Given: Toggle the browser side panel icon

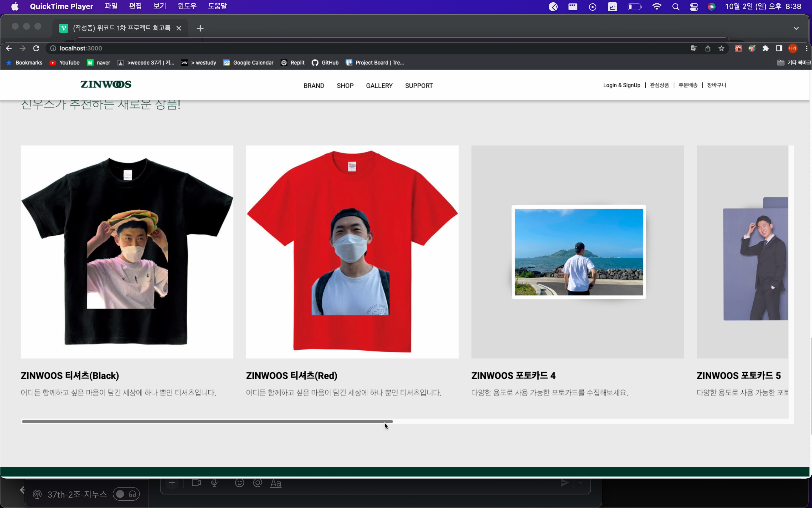Looking at the screenshot, I should coord(779,48).
